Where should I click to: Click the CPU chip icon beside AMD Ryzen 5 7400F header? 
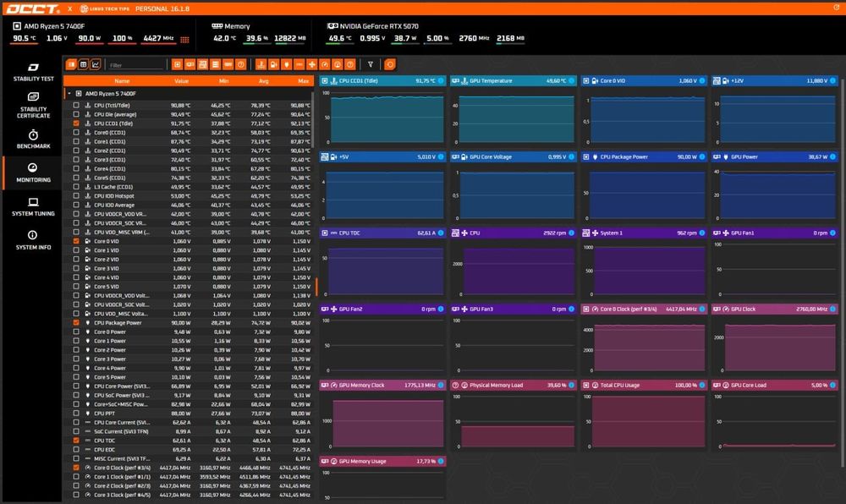17,26
